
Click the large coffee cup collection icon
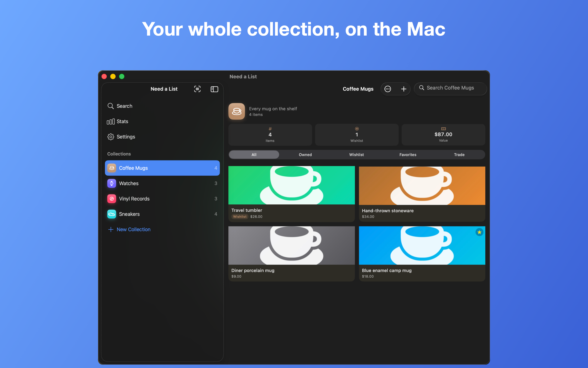tap(237, 111)
